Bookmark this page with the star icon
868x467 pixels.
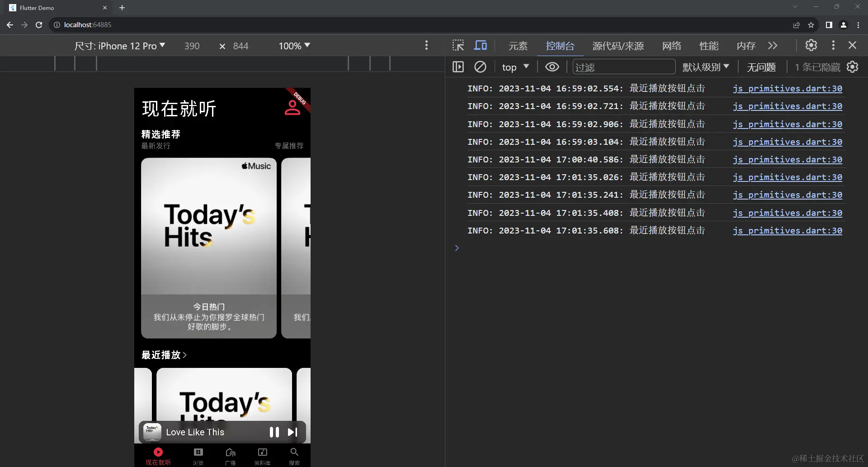pos(811,25)
